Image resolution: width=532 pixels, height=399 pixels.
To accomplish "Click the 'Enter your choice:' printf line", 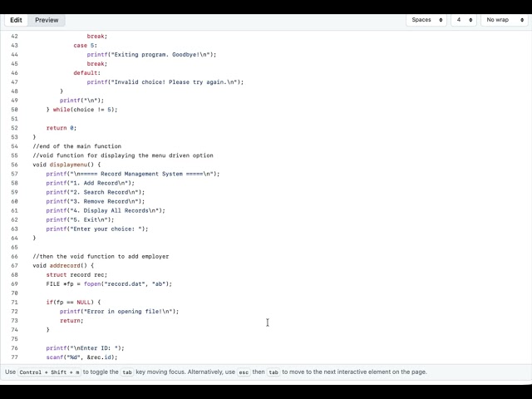I will click(x=97, y=229).
